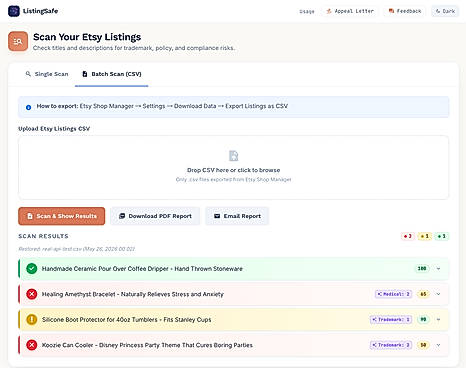
Task: Click Silicone Boot Protector listing title
Action: (x=126, y=320)
